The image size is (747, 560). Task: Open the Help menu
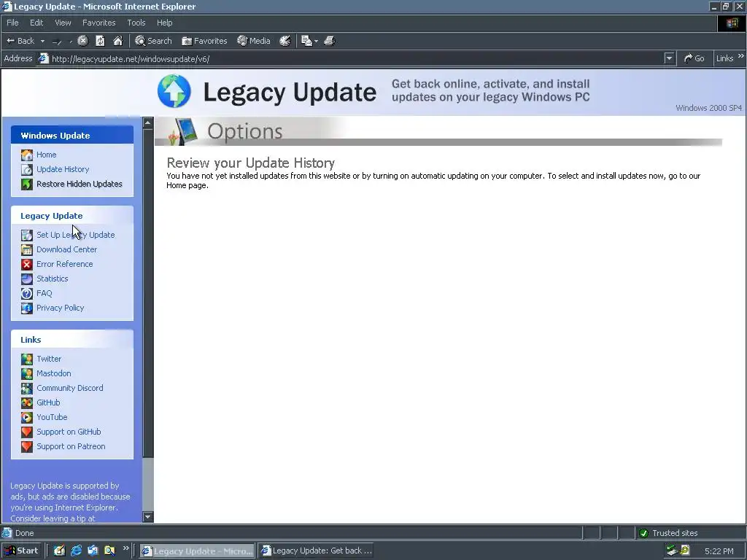click(164, 23)
